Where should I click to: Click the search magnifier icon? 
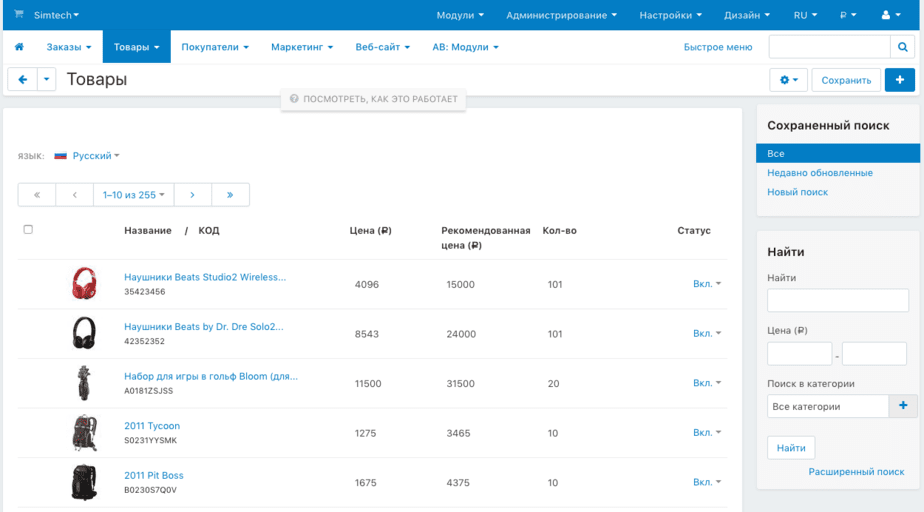click(902, 47)
